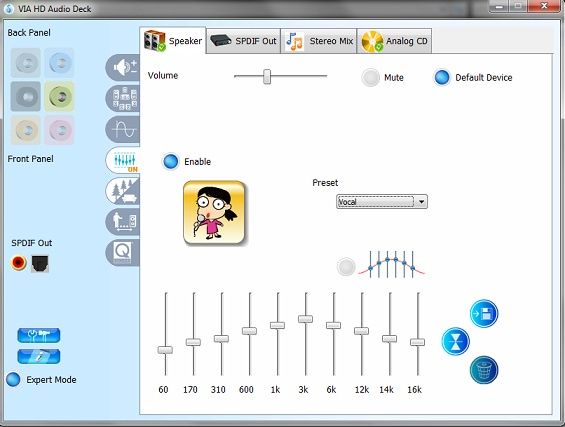Set Speaker as Default Device

(x=442, y=77)
